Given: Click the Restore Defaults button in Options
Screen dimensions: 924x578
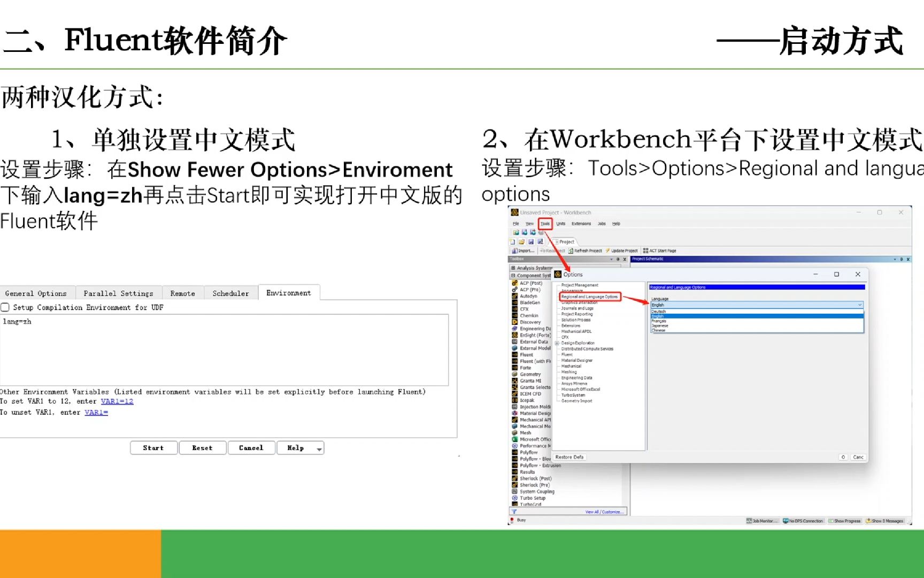Looking at the screenshot, I should pyautogui.click(x=569, y=457).
